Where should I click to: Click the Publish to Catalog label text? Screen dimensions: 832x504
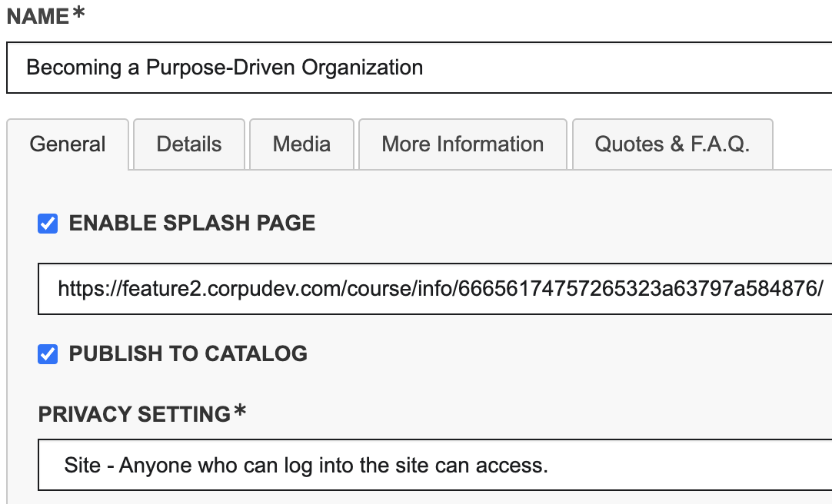(x=188, y=353)
